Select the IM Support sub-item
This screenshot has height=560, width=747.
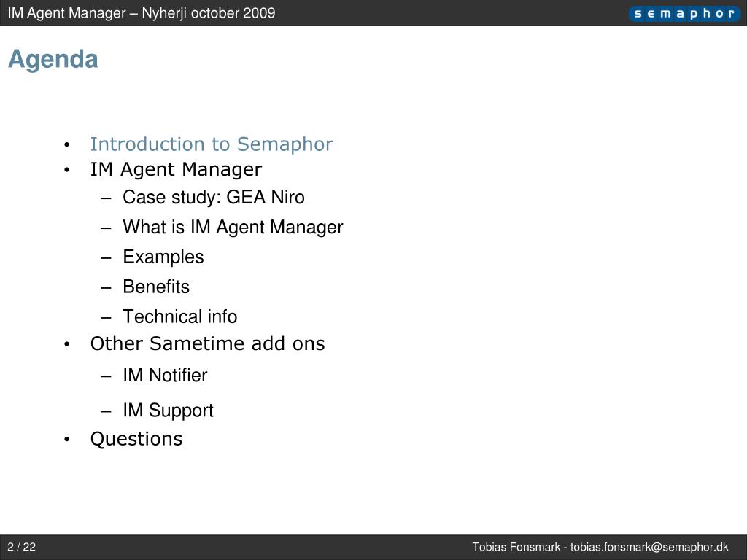tap(168, 411)
